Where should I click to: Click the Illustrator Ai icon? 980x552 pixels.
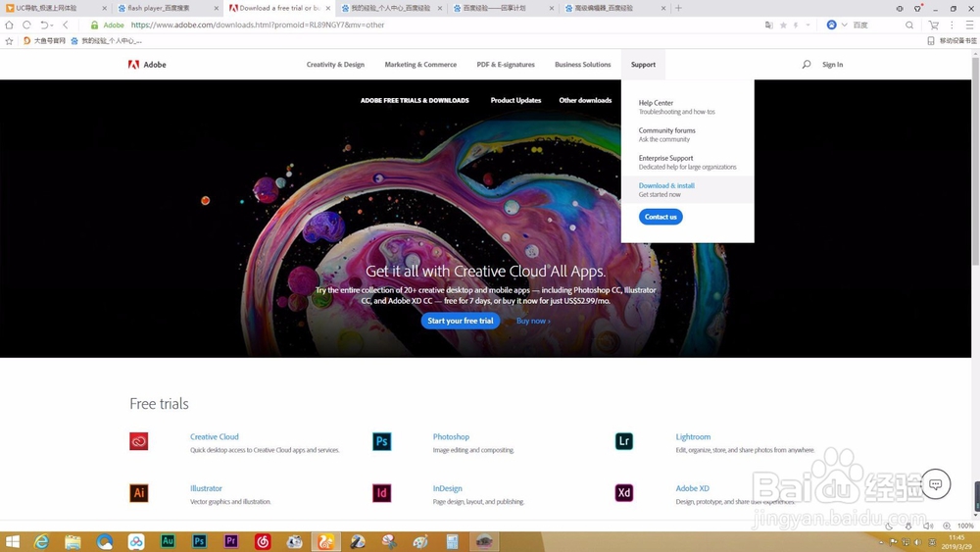point(139,492)
